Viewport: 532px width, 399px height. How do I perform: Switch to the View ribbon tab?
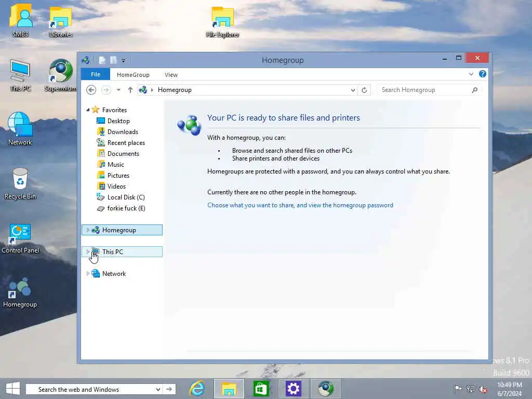(x=171, y=75)
